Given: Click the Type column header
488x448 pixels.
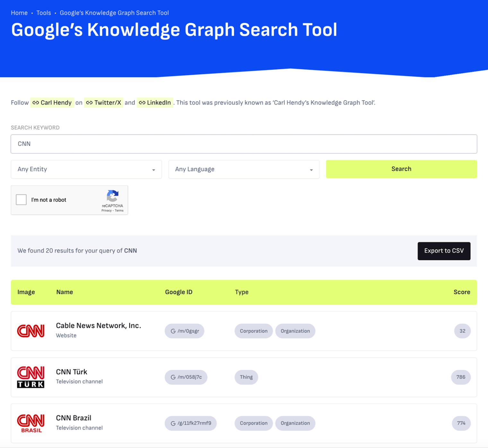Looking at the screenshot, I should [x=242, y=292].
